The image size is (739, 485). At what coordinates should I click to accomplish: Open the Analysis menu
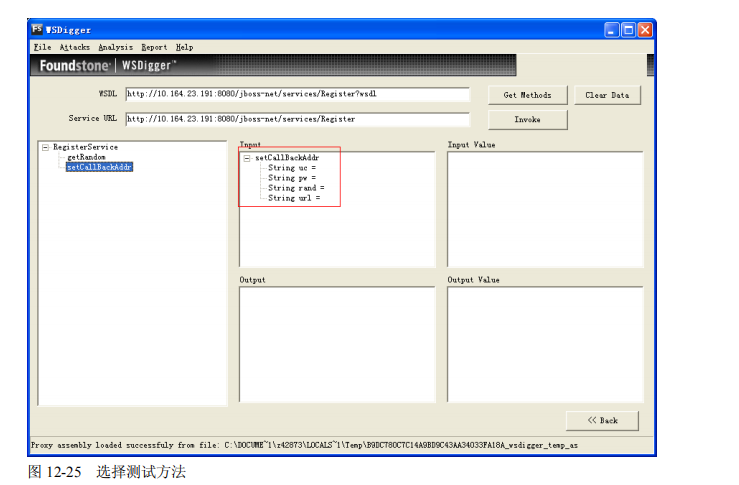(x=115, y=47)
